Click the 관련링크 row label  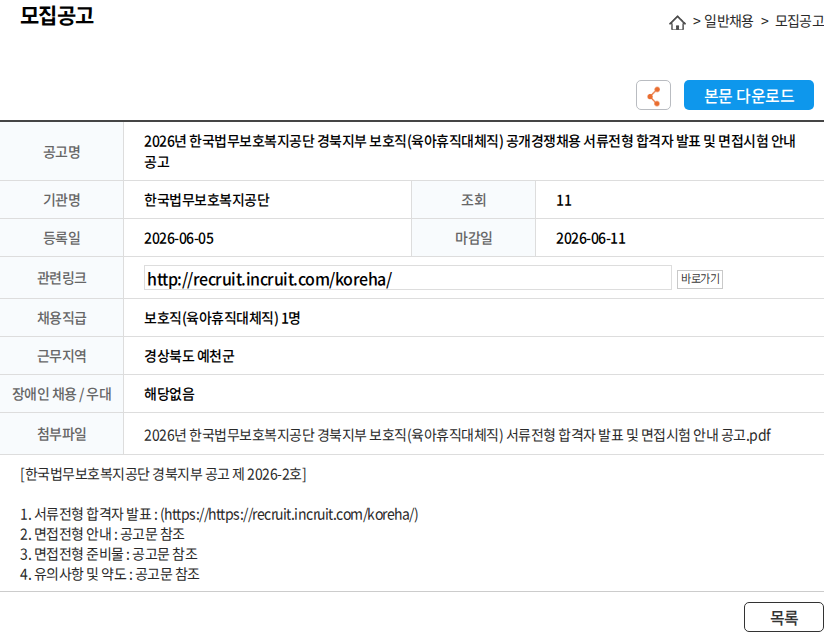[61, 278]
